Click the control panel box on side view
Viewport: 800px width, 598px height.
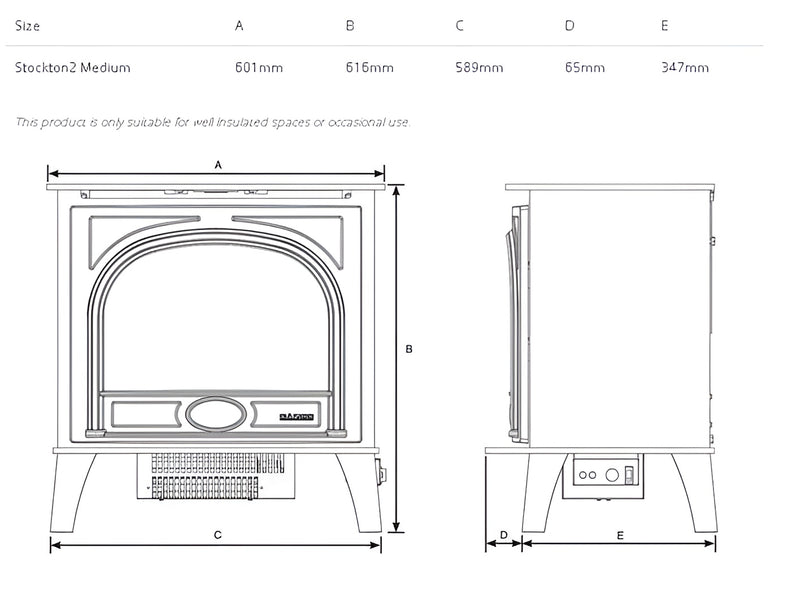pyautogui.click(x=603, y=476)
